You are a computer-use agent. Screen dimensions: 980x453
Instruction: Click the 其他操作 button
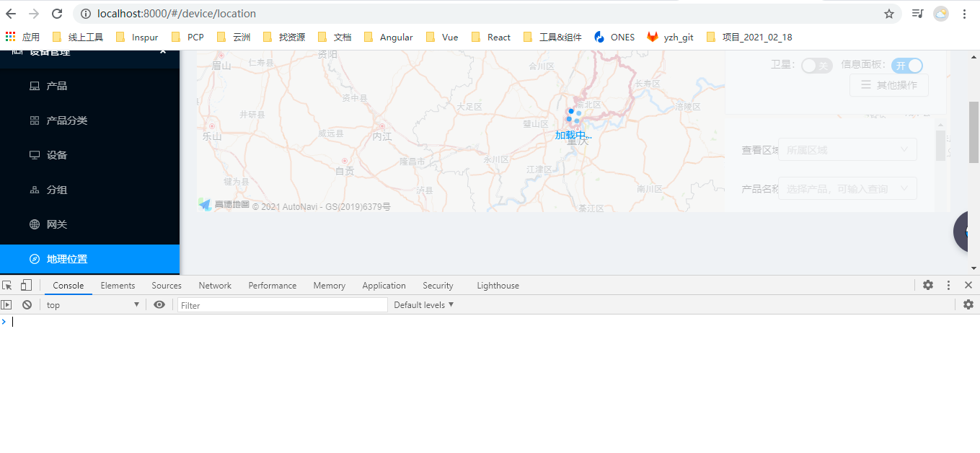pyautogui.click(x=888, y=84)
